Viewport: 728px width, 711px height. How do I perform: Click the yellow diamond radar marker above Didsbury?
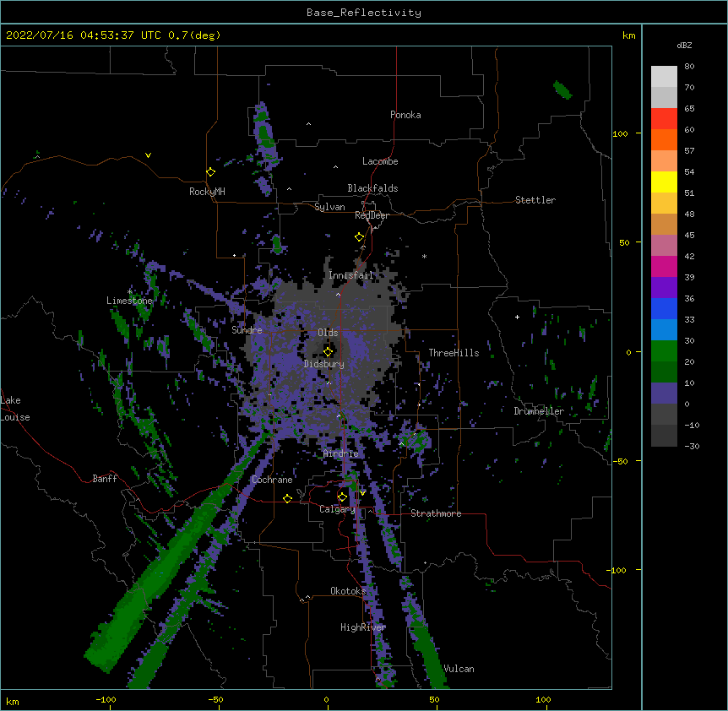(328, 351)
